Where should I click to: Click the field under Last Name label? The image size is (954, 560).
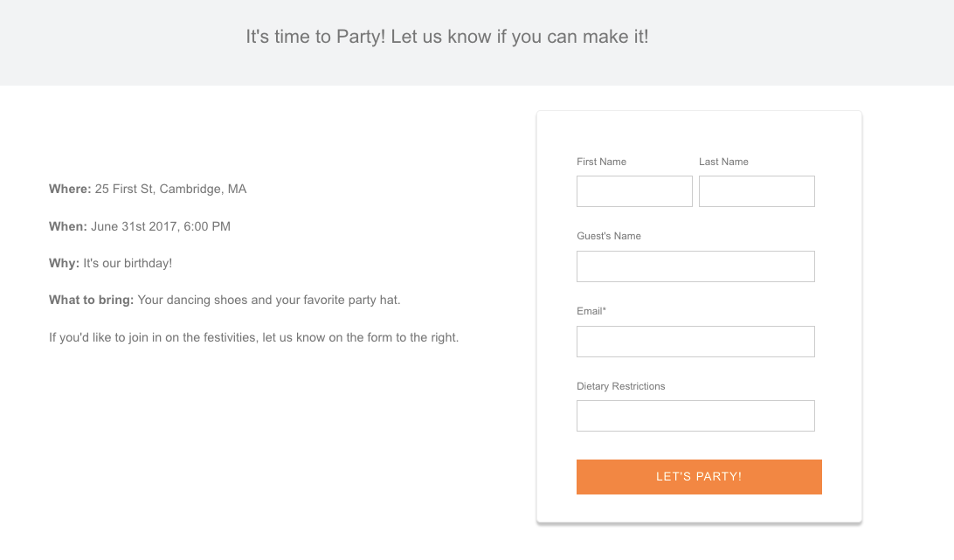pyautogui.click(x=757, y=190)
